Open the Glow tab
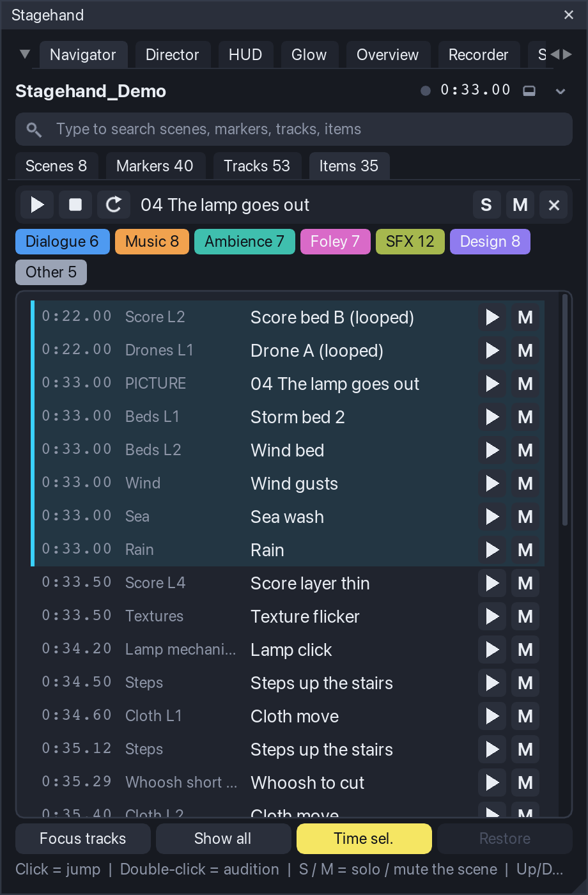588x895 pixels. [309, 55]
